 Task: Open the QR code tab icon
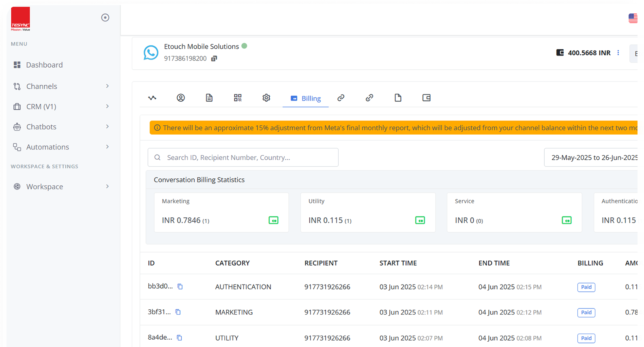click(x=238, y=98)
